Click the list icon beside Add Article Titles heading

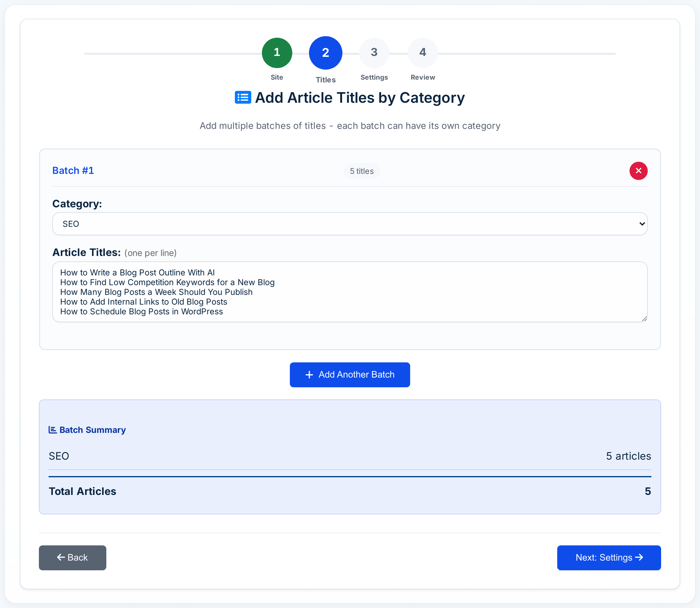coord(243,98)
